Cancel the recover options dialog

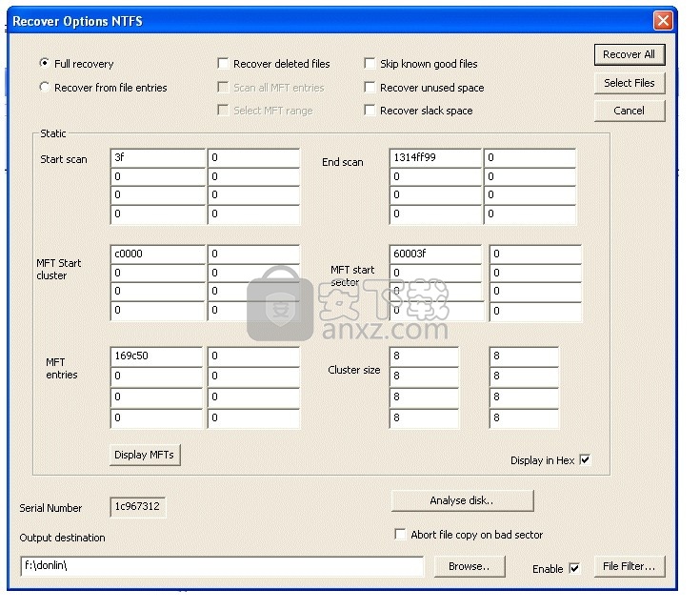(x=629, y=111)
